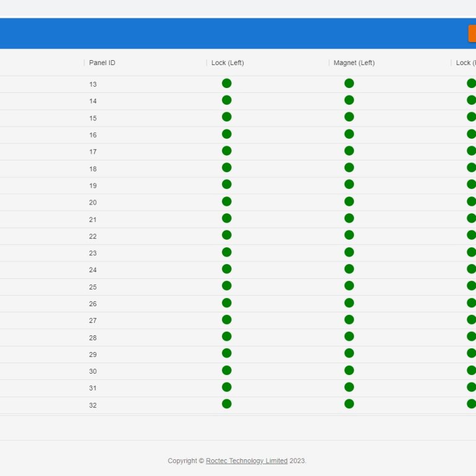Click the Magnet (Left) green dot for panel 32

coord(349,404)
